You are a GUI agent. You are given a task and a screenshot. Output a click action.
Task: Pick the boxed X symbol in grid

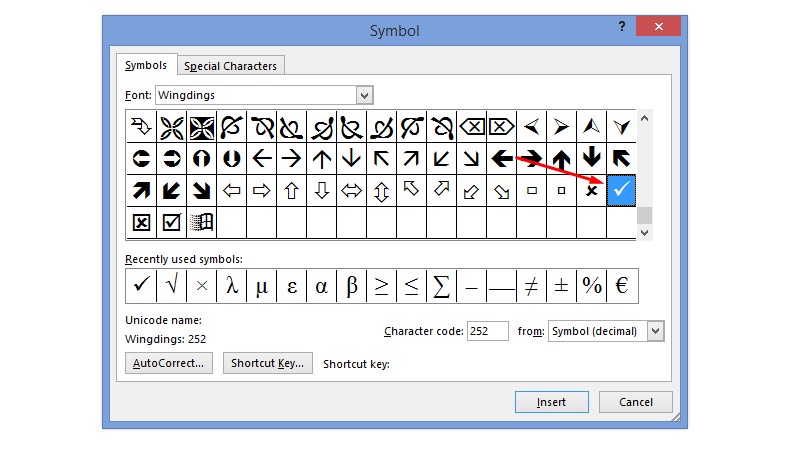pyautogui.click(x=141, y=222)
